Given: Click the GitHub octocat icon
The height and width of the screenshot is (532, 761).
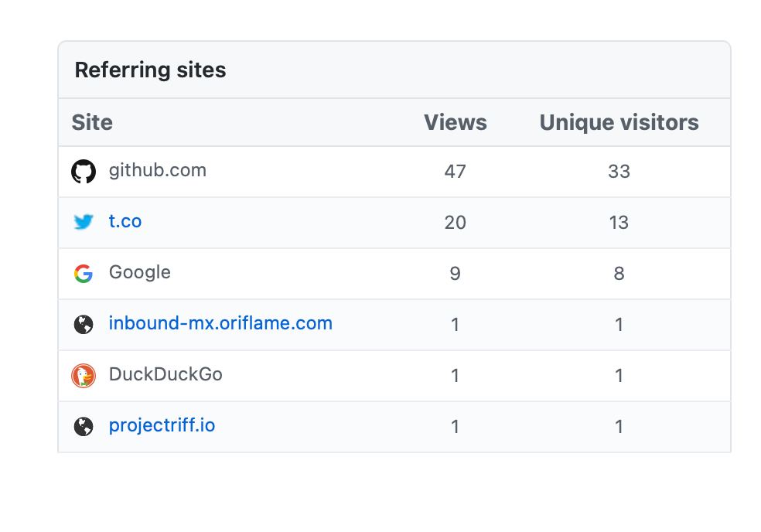Looking at the screenshot, I should click(x=84, y=172).
